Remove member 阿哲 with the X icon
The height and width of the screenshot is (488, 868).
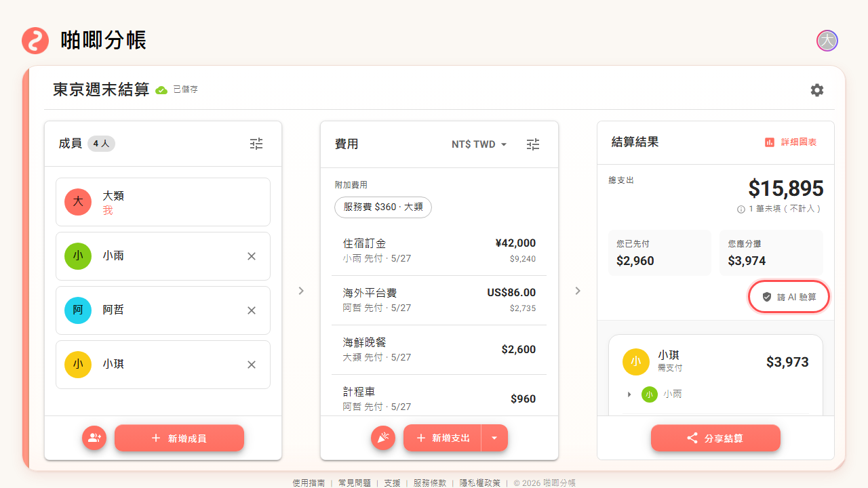tap(252, 310)
